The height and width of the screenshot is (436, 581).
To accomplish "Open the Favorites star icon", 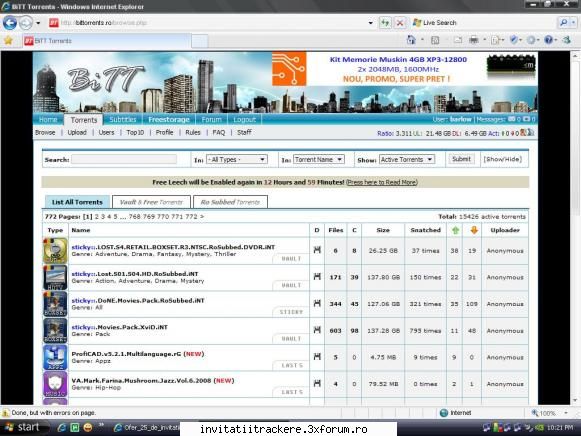I will (x=8, y=40).
